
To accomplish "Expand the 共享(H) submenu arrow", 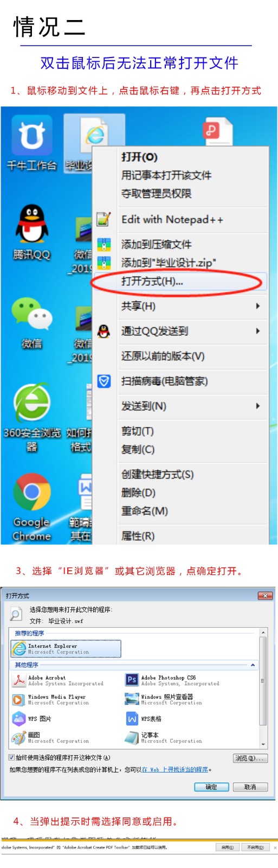I will click(258, 306).
